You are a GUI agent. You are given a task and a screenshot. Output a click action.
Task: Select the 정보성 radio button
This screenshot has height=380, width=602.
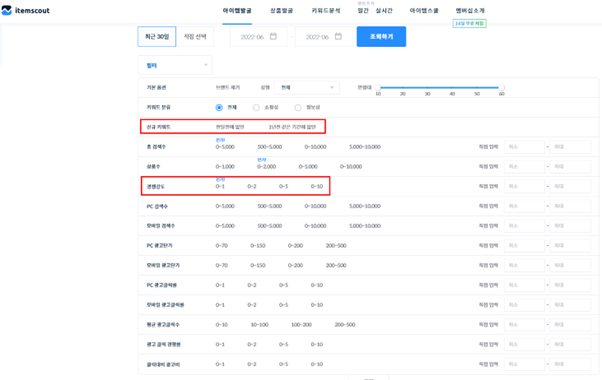tap(298, 107)
